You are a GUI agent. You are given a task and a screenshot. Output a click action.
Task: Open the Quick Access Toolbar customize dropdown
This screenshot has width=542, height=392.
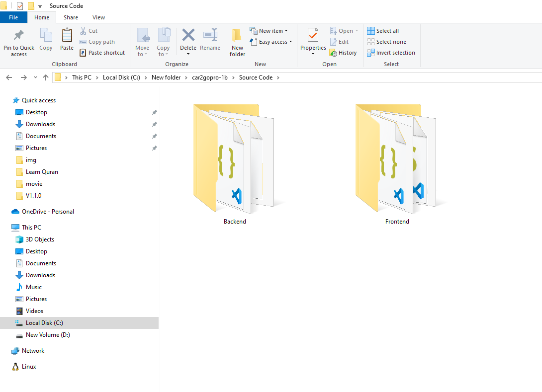(40, 6)
